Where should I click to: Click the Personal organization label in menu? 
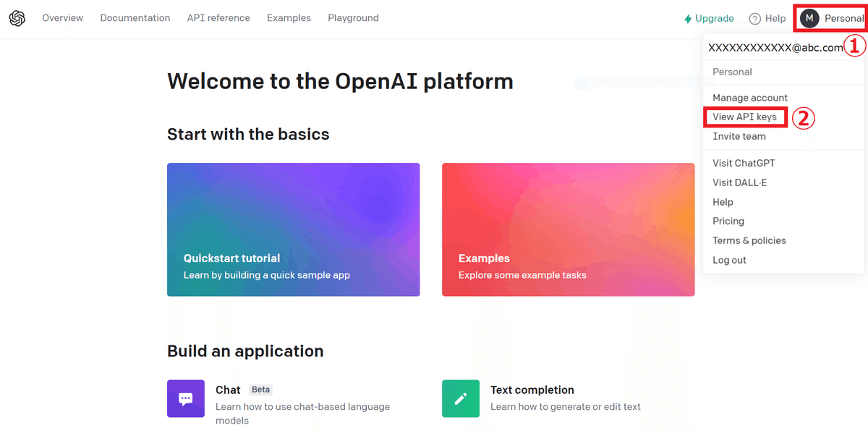point(732,72)
